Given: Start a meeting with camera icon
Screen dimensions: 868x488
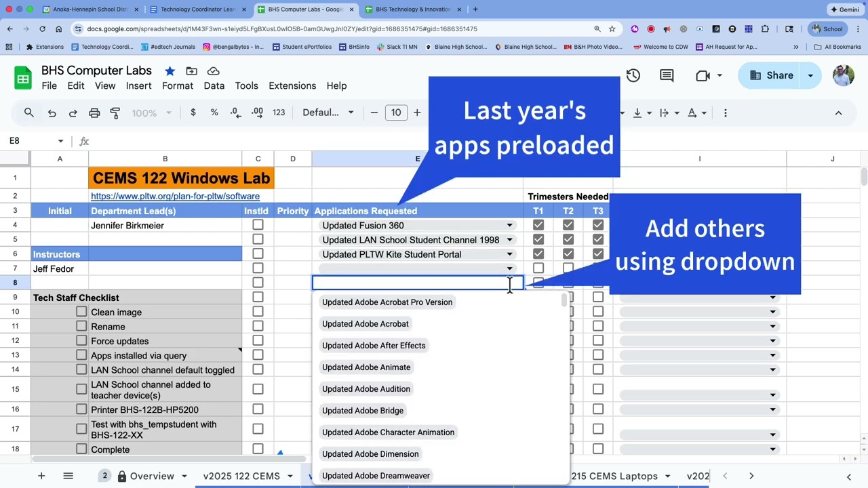Looking at the screenshot, I should [x=703, y=75].
